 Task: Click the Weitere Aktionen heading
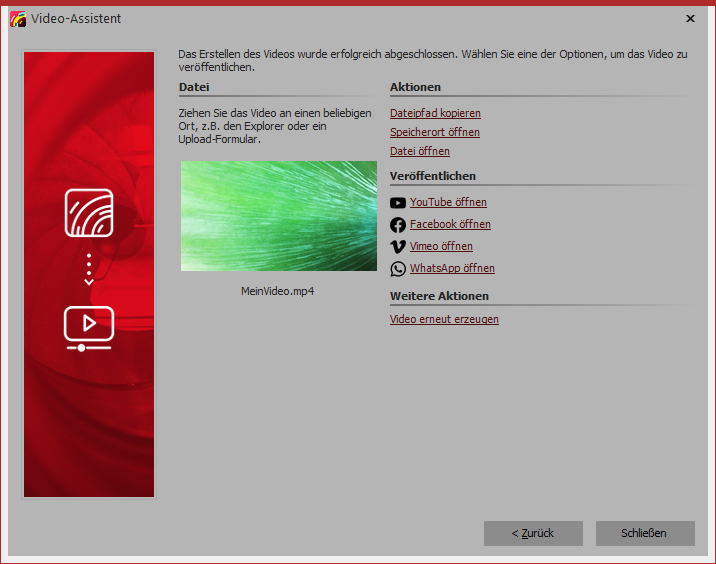439,296
